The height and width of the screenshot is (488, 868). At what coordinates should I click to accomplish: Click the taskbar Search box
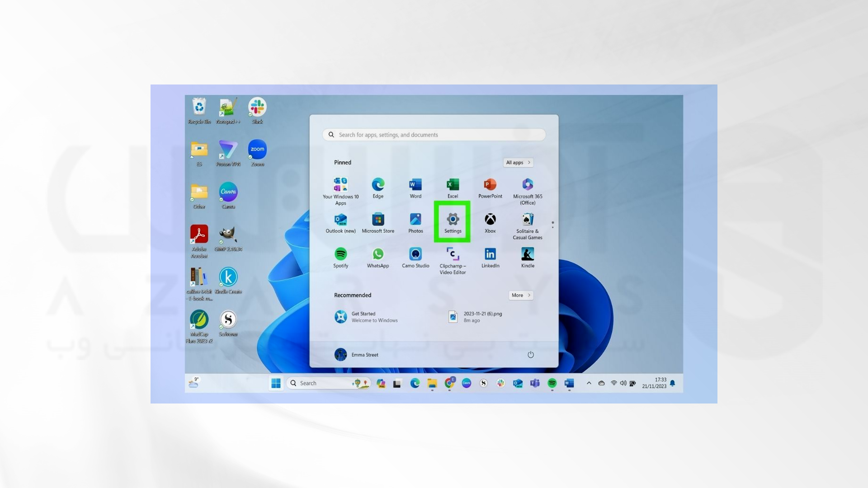coord(329,383)
